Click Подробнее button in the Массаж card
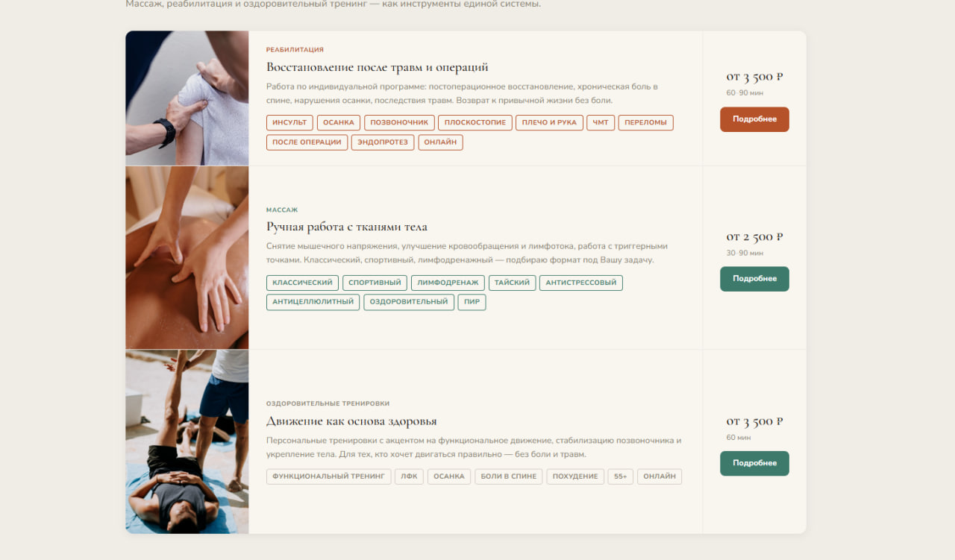The image size is (955, 560). [754, 279]
